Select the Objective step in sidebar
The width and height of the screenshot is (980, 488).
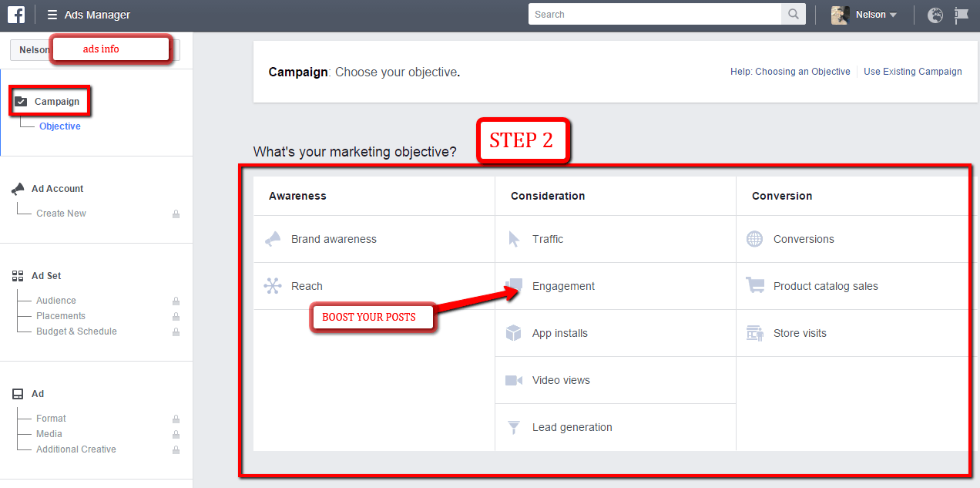[60, 126]
